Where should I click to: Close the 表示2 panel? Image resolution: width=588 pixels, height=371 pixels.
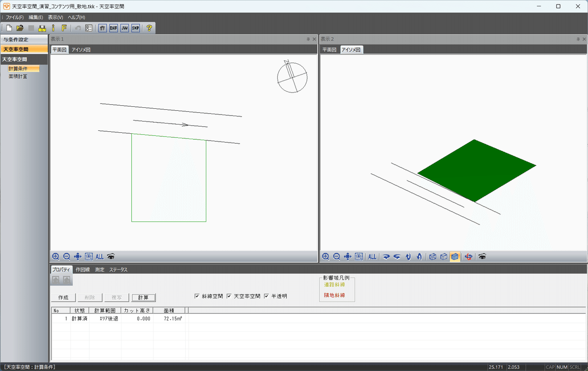tap(584, 39)
